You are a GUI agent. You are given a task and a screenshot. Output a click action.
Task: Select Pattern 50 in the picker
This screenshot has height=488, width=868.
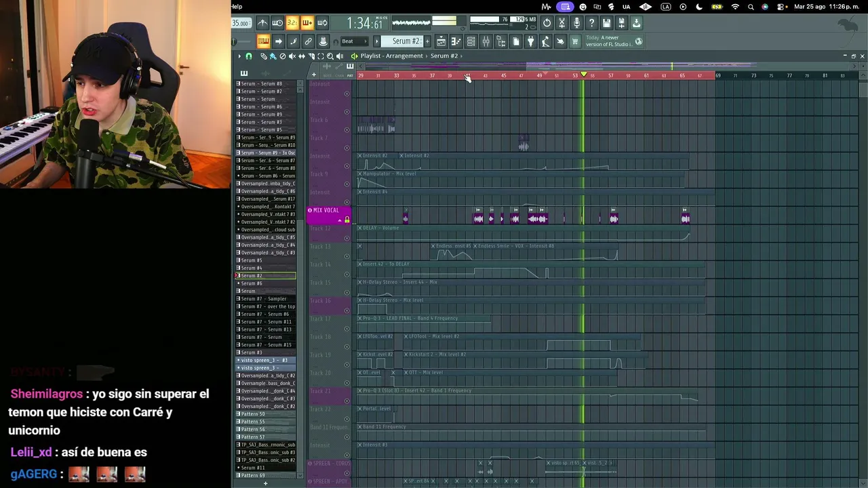tap(266, 414)
